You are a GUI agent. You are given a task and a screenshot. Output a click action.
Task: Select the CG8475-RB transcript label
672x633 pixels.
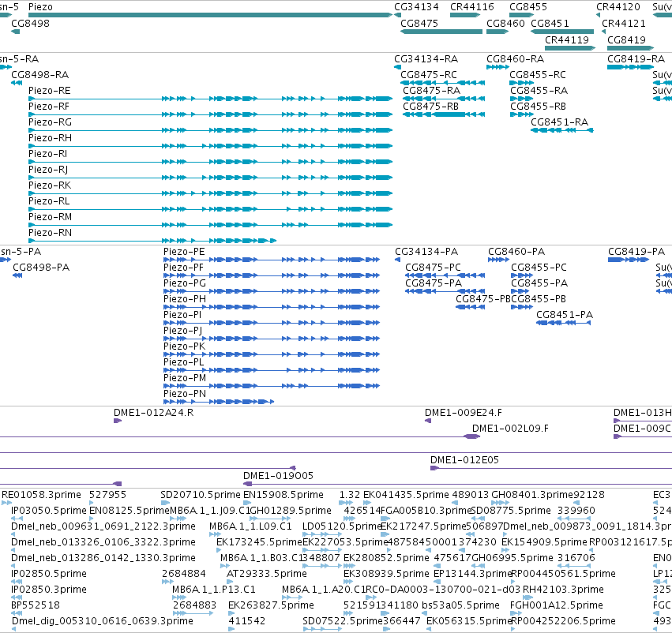point(430,107)
